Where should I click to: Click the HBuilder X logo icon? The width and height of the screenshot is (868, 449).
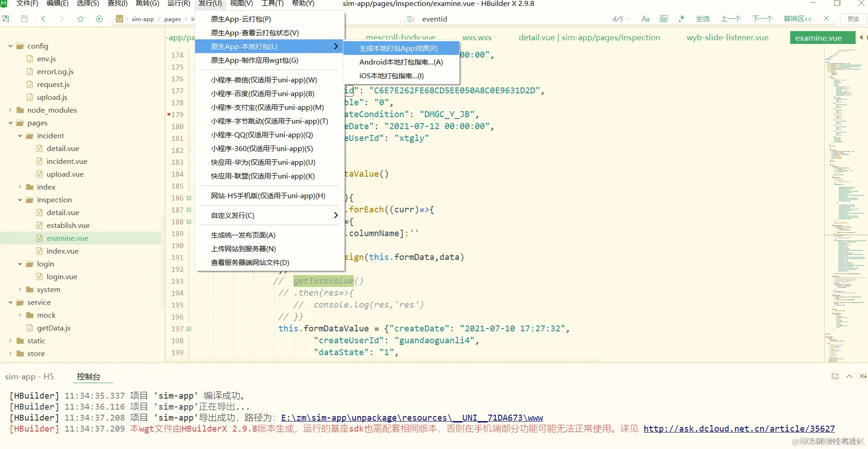click(x=4, y=3)
